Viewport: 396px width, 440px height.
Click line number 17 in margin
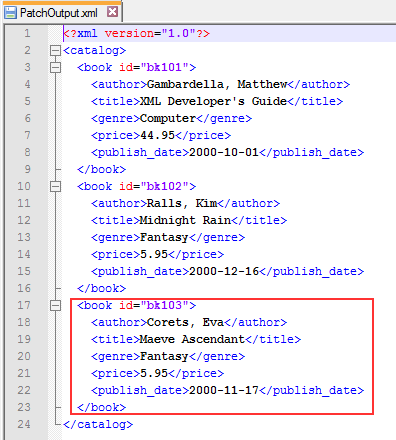(x=24, y=305)
